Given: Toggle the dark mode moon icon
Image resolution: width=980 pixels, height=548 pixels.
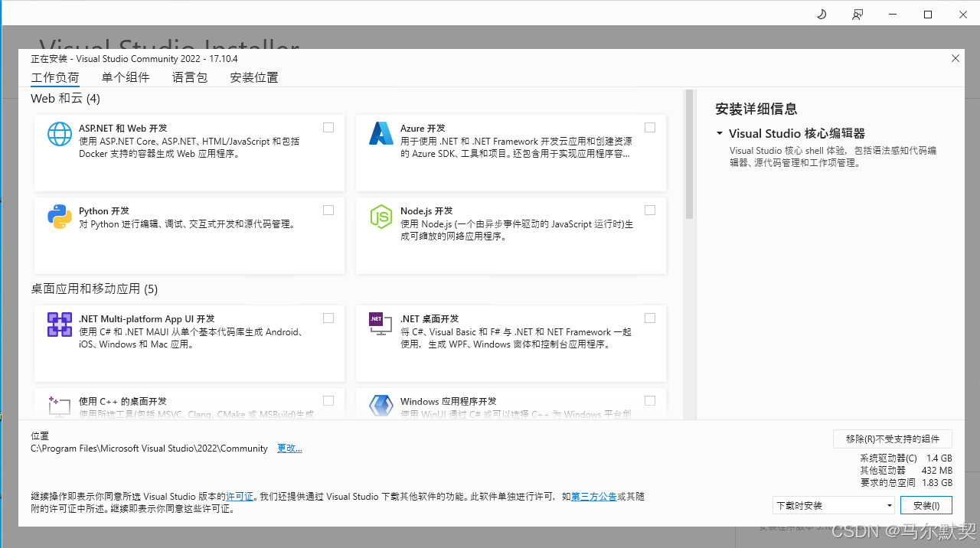Looking at the screenshot, I should [822, 15].
